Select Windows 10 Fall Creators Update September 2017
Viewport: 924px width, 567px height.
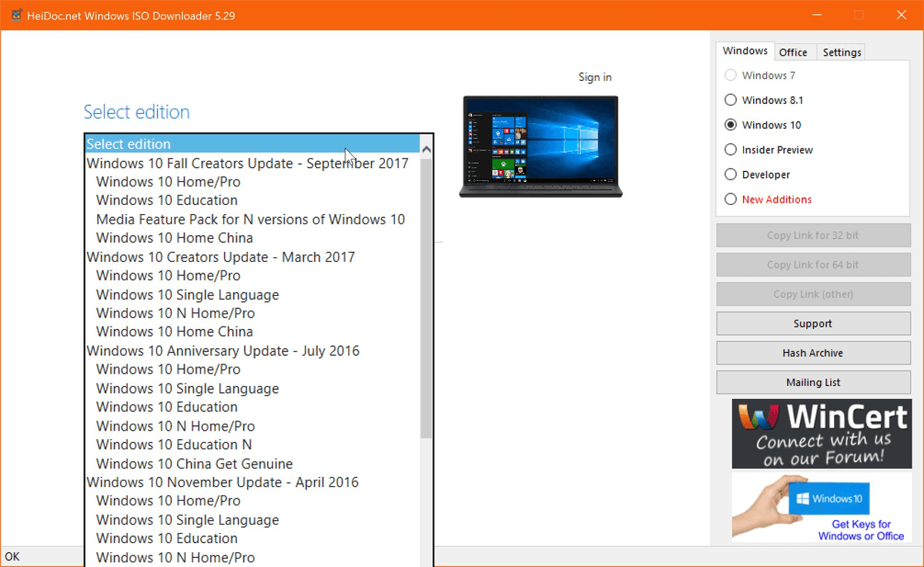point(247,163)
